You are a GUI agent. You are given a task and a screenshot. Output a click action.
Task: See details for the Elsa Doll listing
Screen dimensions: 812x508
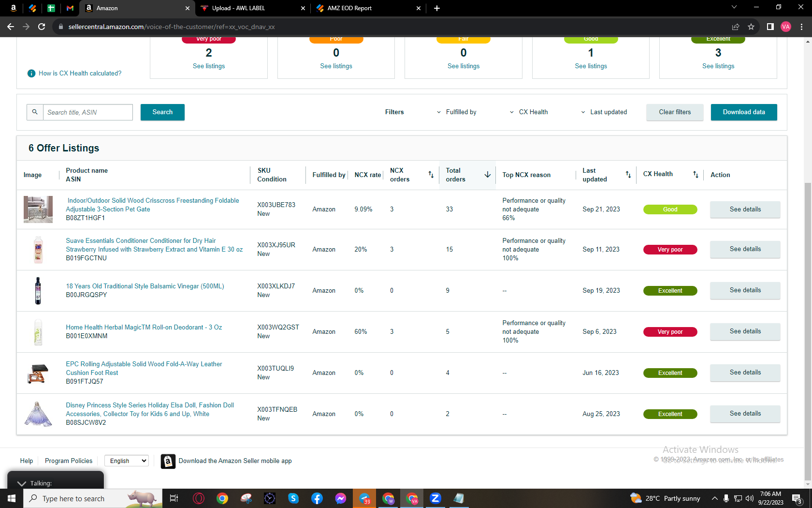tap(745, 414)
